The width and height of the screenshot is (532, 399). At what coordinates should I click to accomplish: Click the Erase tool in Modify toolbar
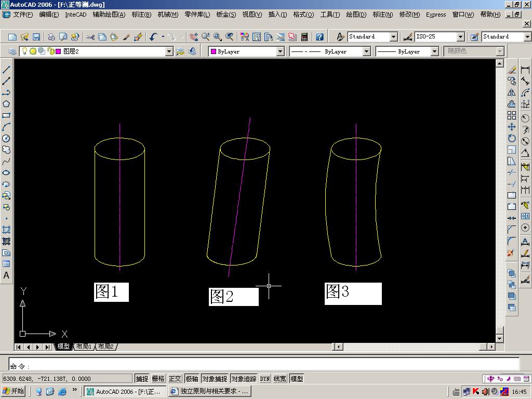(x=512, y=70)
